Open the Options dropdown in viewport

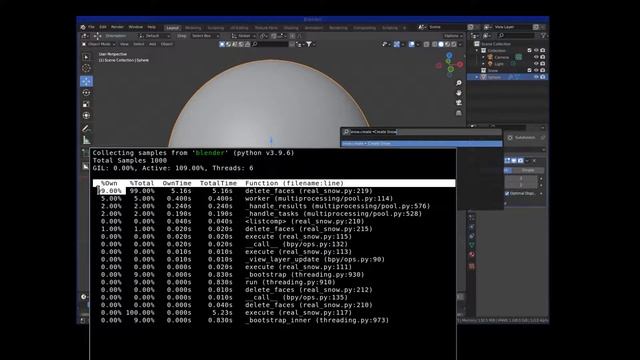tap(453, 36)
